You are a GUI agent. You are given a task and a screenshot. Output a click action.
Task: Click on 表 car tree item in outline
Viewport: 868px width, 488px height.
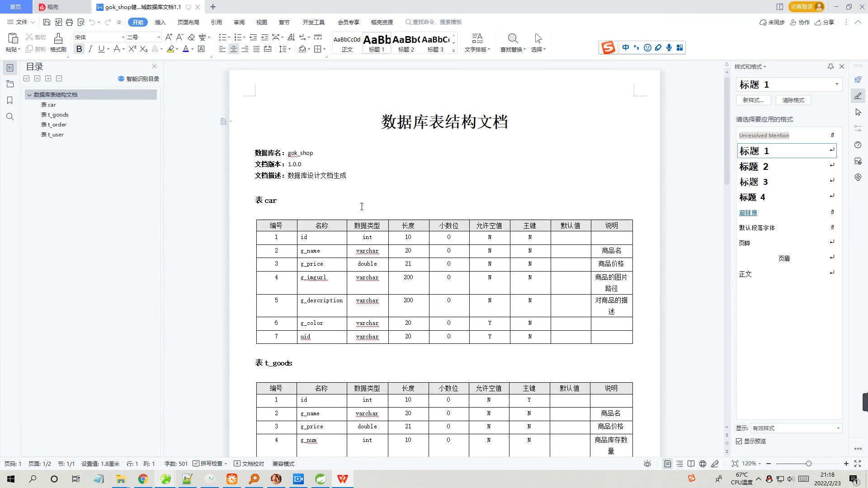coord(49,104)
